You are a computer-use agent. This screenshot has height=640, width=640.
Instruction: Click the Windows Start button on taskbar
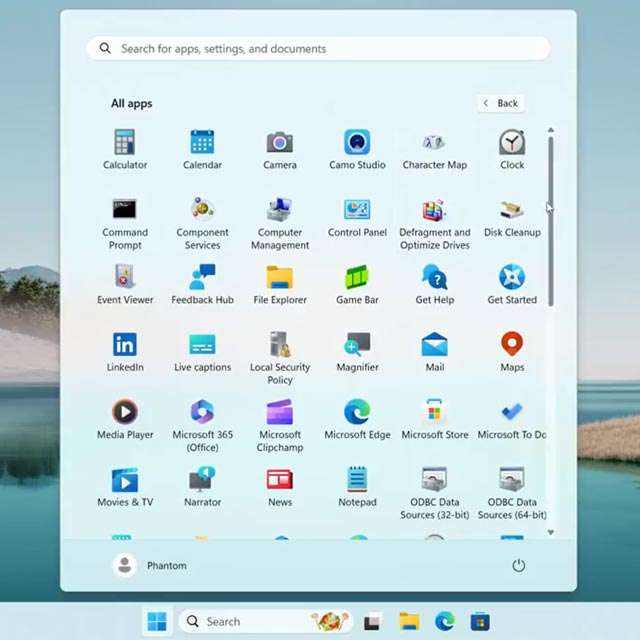click(x=157, y=621)
